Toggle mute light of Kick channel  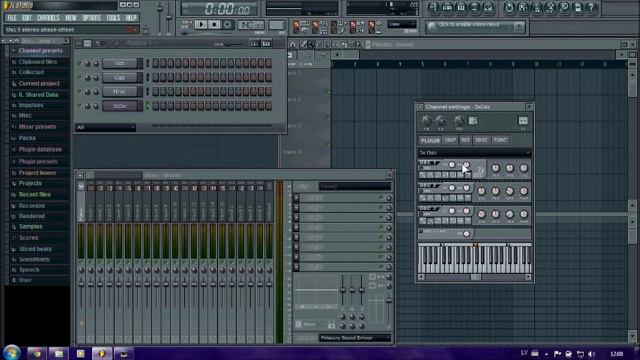(79, 63)
